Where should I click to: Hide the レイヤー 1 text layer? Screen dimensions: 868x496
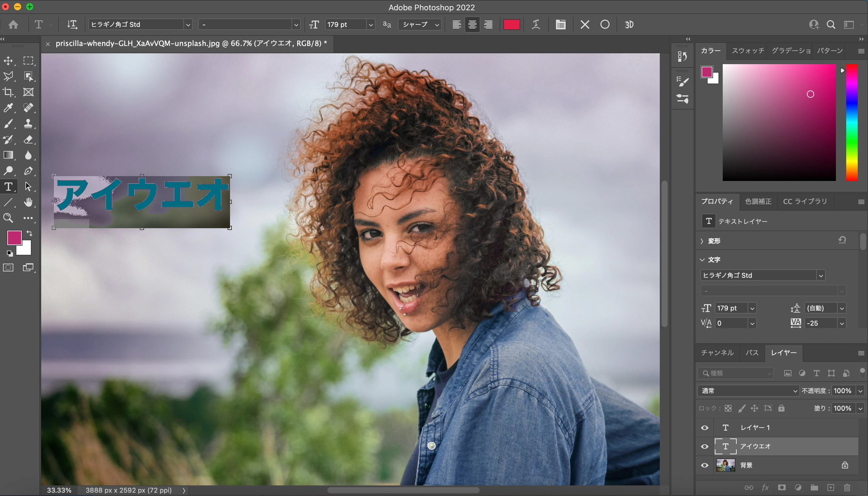(705, 428)
